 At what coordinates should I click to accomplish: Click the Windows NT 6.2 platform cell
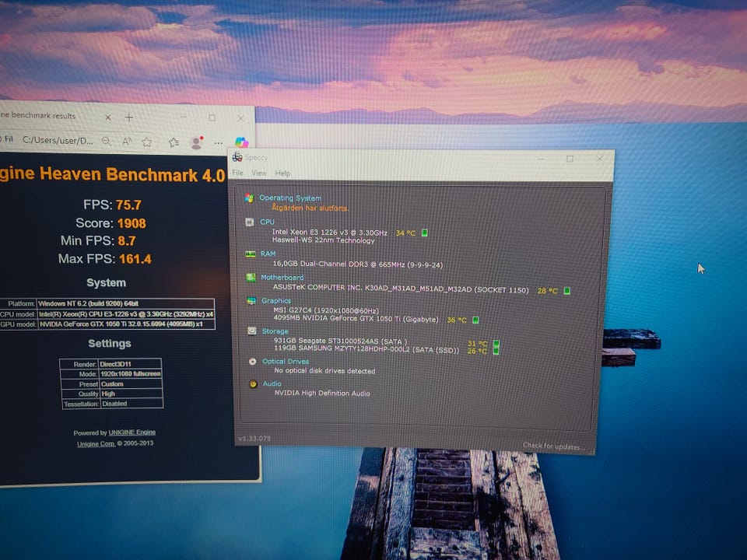(x=126, y=303)
